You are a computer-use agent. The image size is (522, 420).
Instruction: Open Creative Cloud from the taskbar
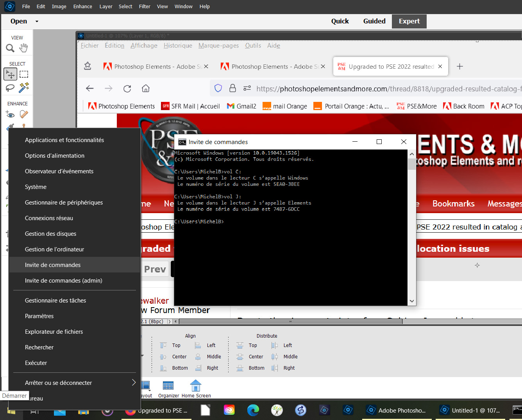(229, 410)
